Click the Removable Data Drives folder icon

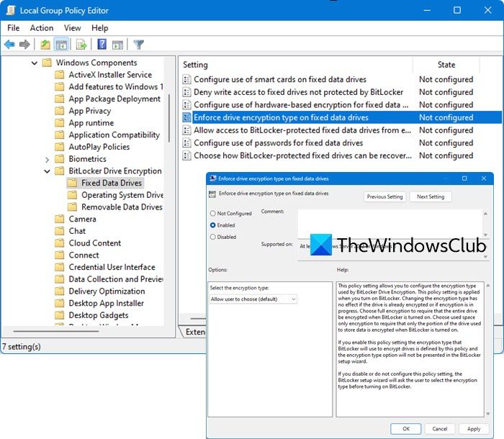click(72, 207)
